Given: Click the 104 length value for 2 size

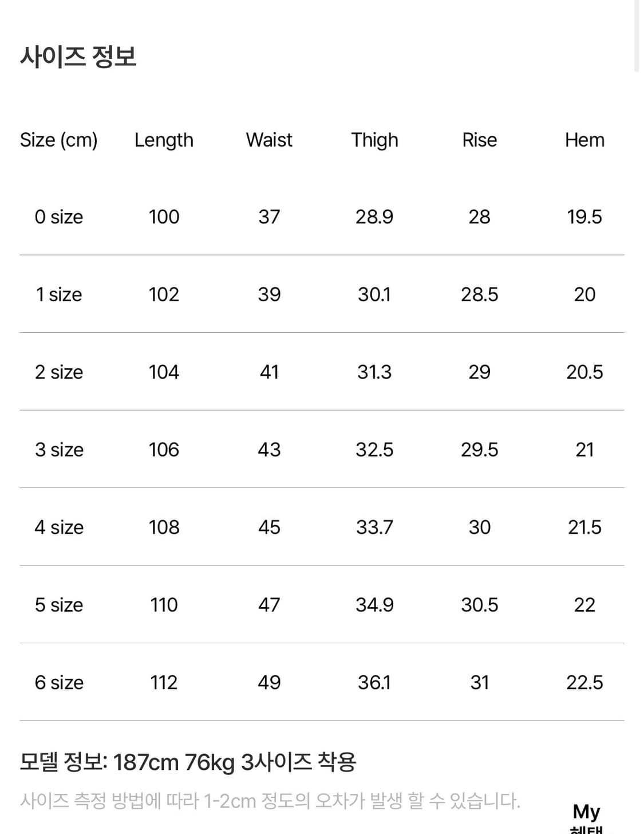Looking at the screenshot, I should [x=164, y=372].
